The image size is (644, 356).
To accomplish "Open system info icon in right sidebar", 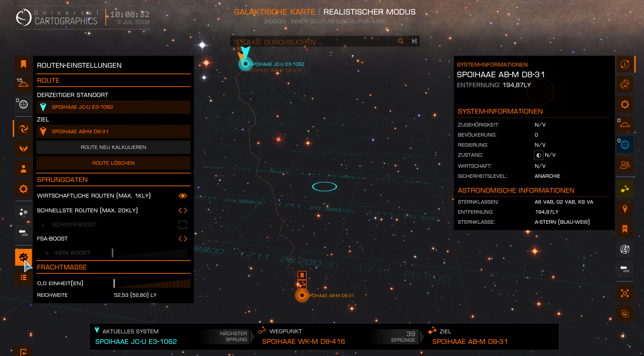I will tap(625, 64).
